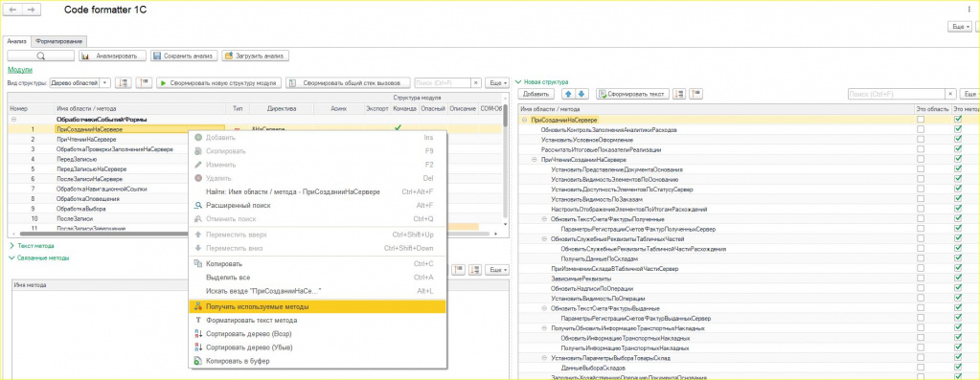Choose Получить используемые методы from context menu
Image resolution: width=980 pixels, height=380 pixels.
pos(317,307)
